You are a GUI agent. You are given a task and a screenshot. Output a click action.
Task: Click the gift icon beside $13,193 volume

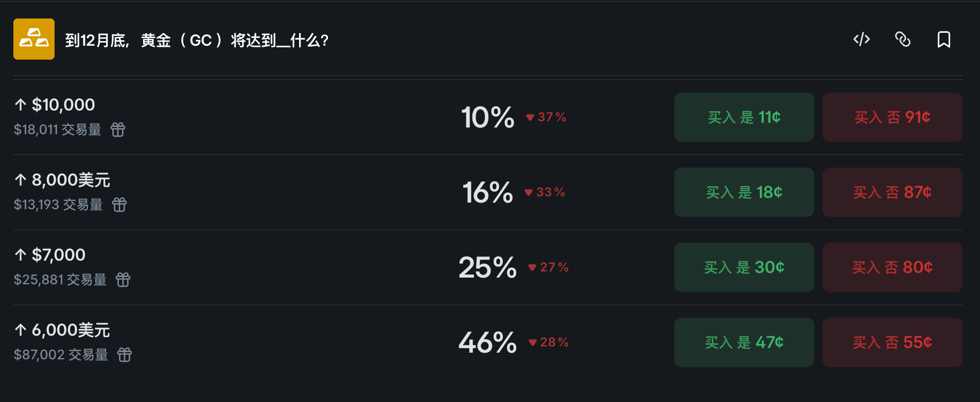point(119,205)
